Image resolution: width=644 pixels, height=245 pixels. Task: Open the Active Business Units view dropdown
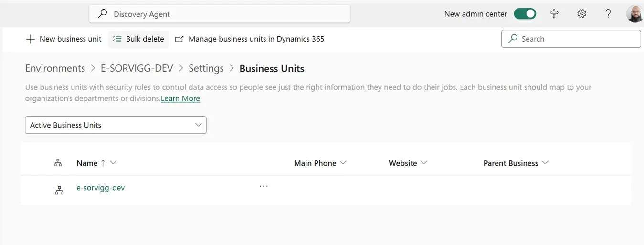116,125
